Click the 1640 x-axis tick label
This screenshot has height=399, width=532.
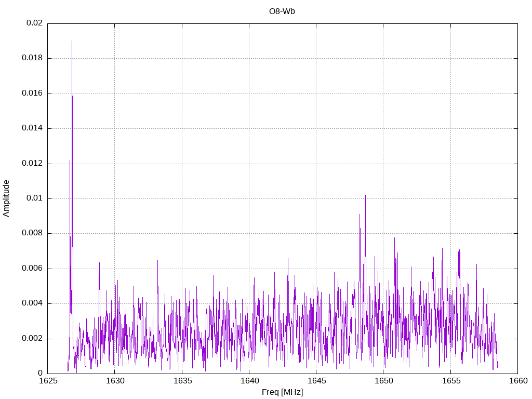249,381
